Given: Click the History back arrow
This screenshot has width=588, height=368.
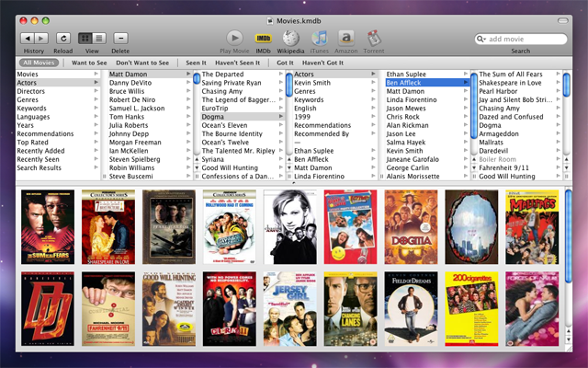Looking at the screenshot, I should coord(27,38).
